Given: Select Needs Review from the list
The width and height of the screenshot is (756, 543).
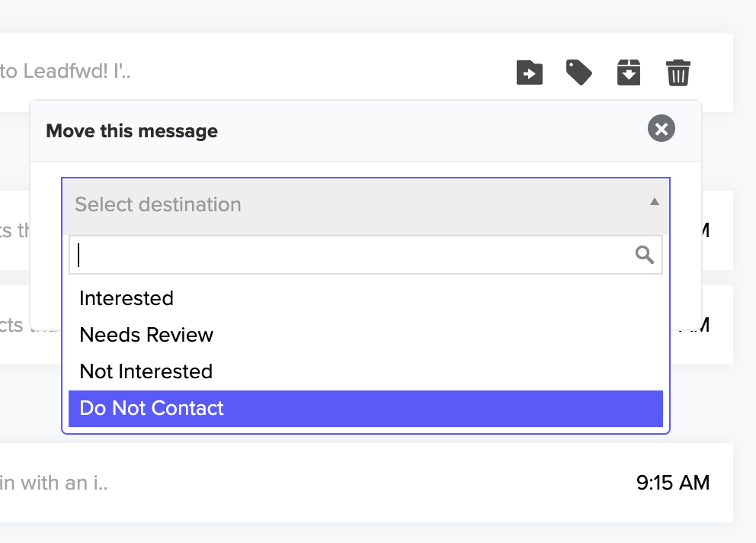Looking at the screenshot, I should [x=146, y=335].
